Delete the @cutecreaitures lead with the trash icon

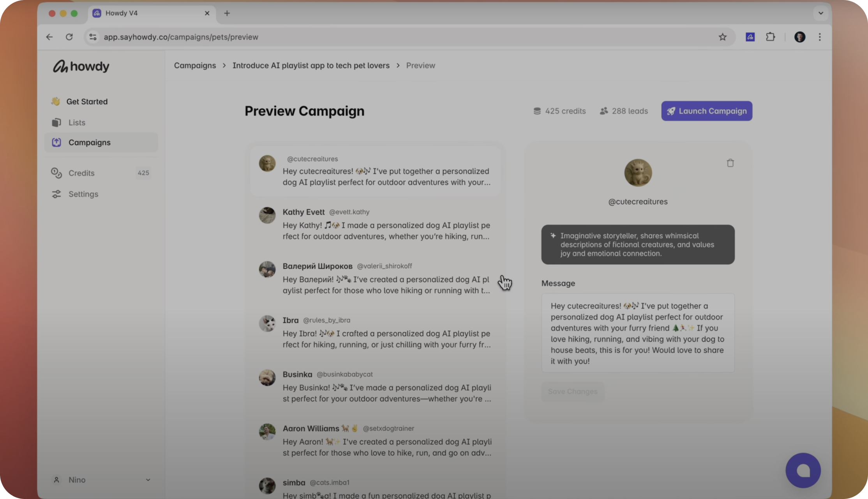point(730,163)
